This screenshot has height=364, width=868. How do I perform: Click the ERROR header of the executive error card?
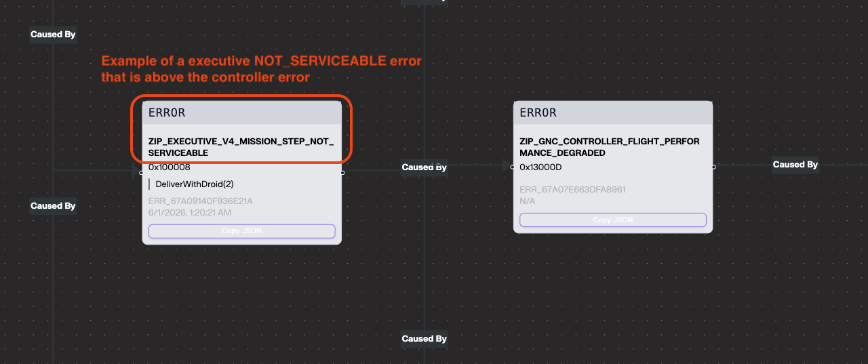(241, 113)
